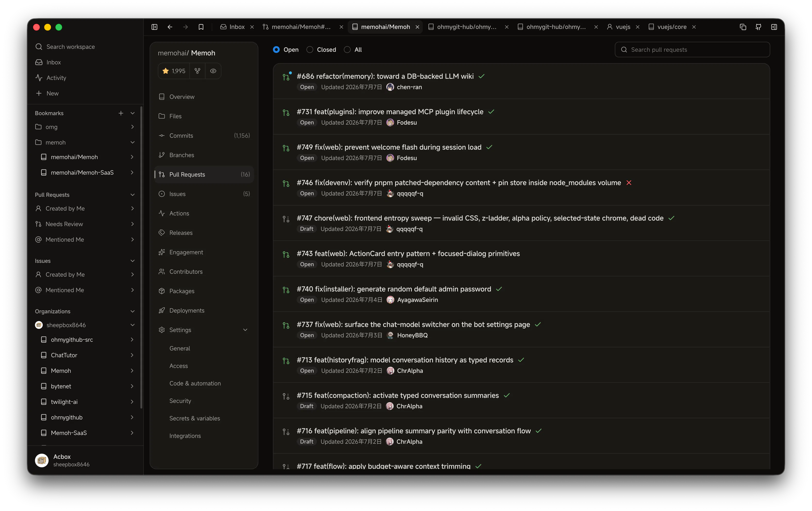812x511 pixels.
Task: Open Secrets & variables settings
Action: coord(195,418)
